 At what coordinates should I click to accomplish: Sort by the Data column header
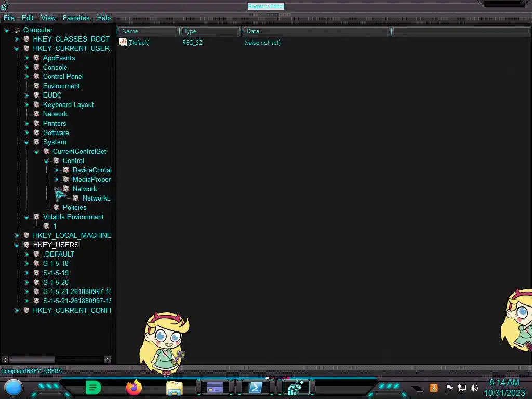pos(316,31)
